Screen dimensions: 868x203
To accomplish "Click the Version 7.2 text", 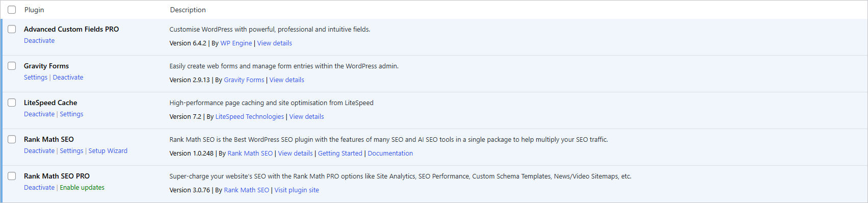I will 186,117.
